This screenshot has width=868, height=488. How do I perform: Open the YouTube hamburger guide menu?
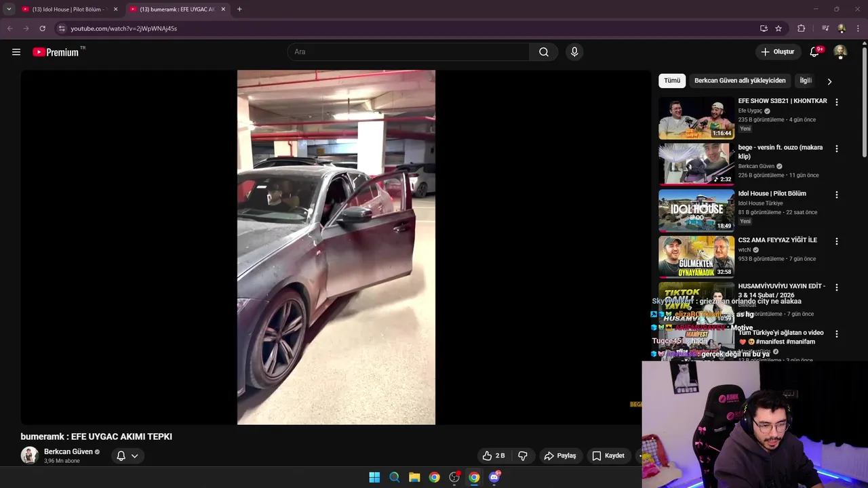click(16, 52)
